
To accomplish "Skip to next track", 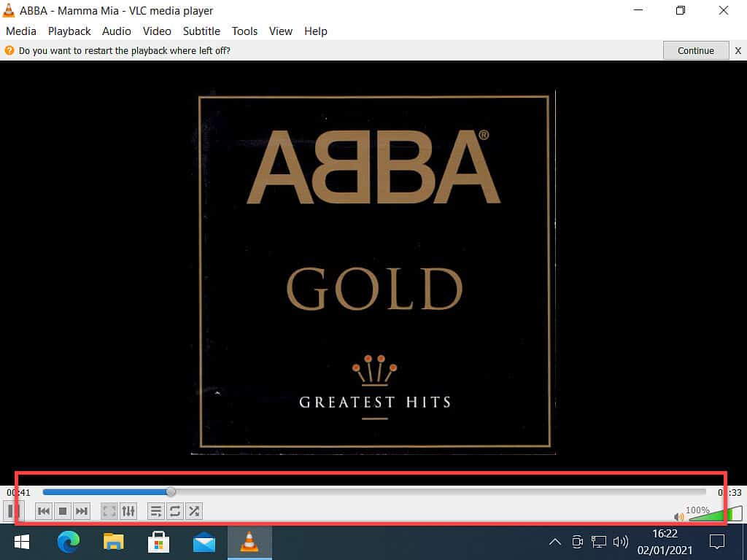I will (x=82, y=511).
